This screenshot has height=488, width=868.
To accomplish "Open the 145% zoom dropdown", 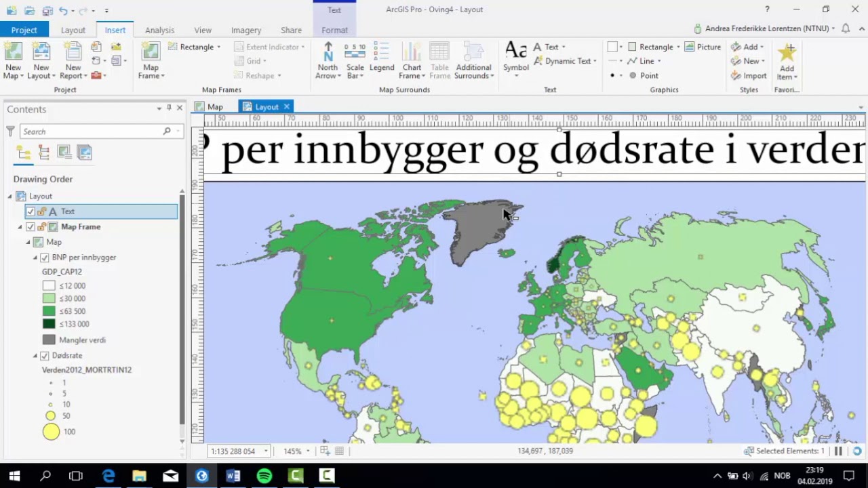I will (x=308, y=451).
